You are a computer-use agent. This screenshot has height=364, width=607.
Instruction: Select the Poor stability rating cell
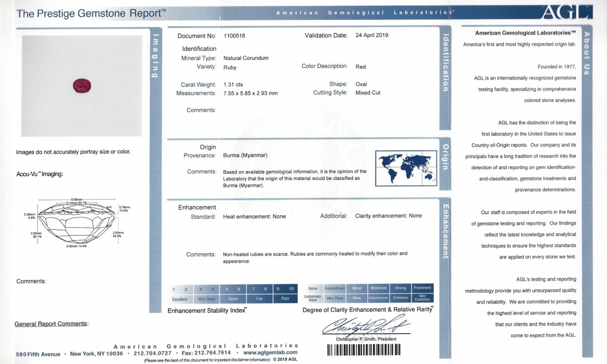click(x=285, y=299)
